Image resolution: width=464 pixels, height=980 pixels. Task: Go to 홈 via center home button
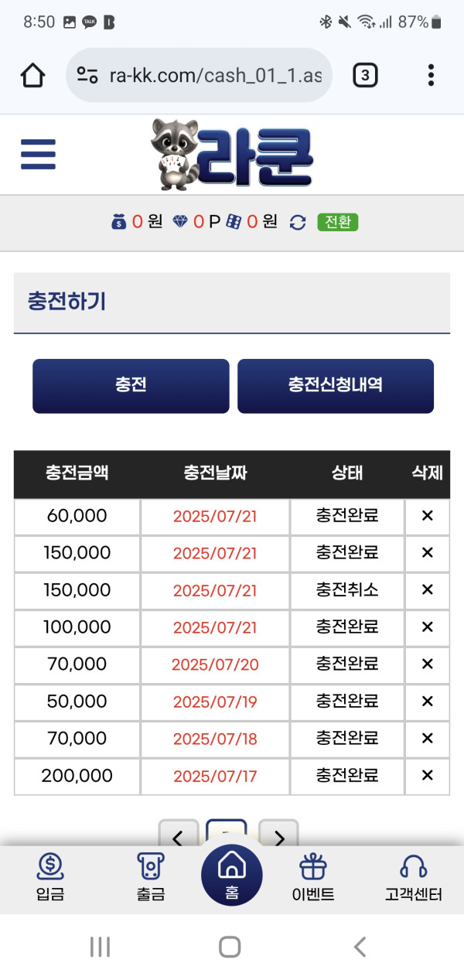(x=232, y=875)
